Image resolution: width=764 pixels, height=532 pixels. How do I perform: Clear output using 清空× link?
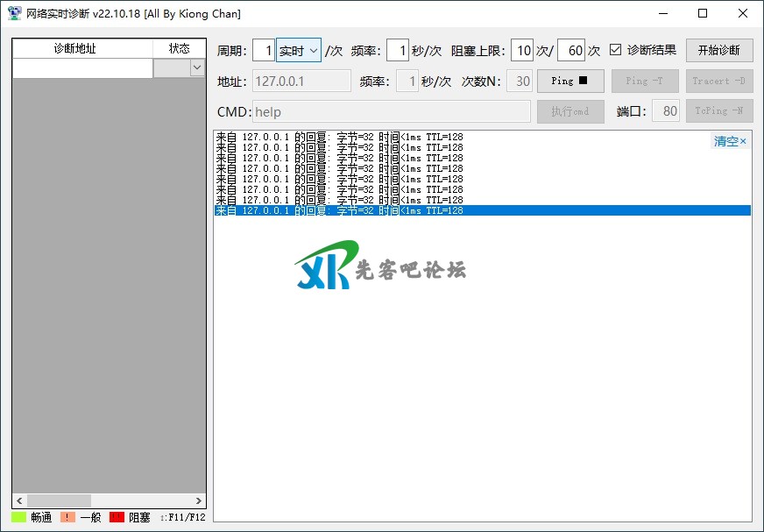point(730,141)
